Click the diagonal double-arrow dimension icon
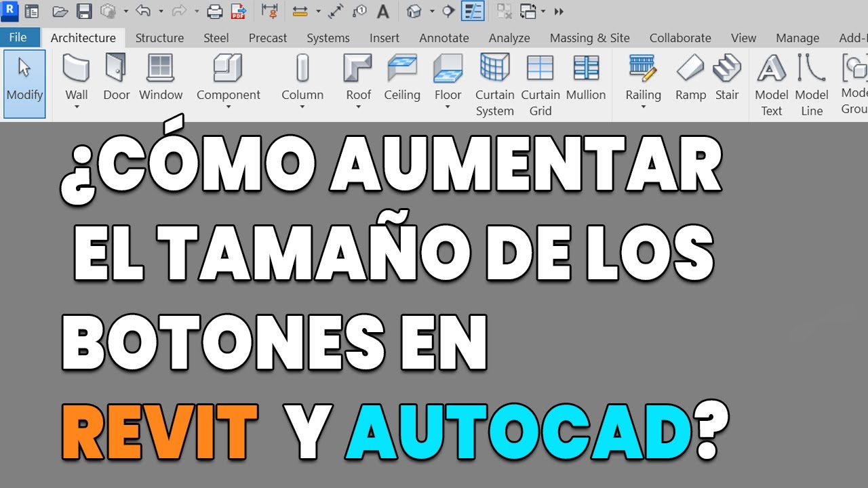Screen dimensions: 868x488 (336, 12)
